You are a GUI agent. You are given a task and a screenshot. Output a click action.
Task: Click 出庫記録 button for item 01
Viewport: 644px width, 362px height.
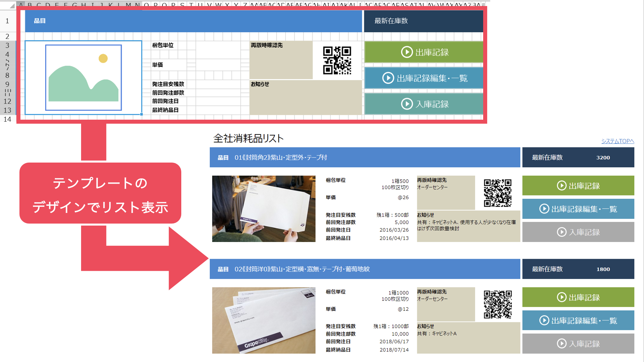(578, 186)
